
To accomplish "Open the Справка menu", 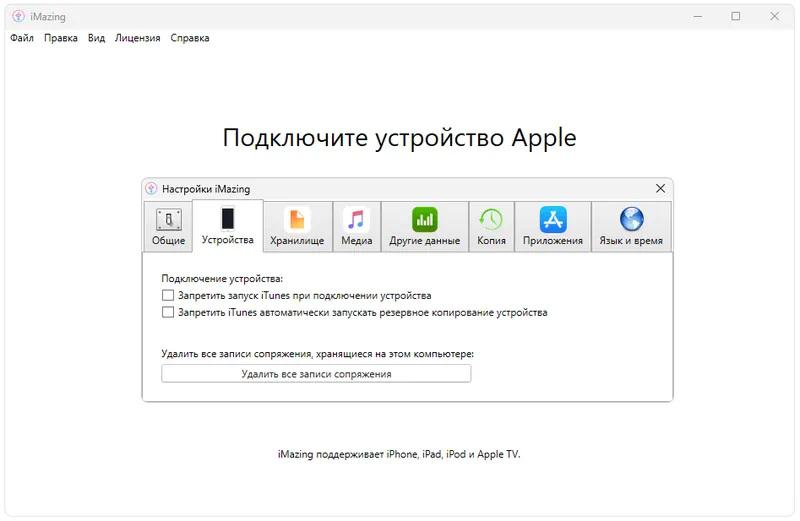I will pyautogui.click(x=190, y=38).
